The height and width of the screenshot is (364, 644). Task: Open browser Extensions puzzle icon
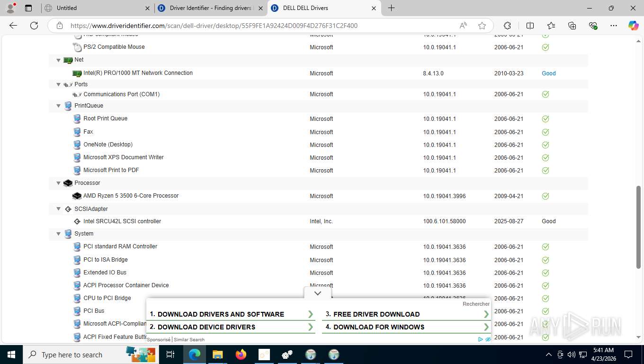point(507,26)
